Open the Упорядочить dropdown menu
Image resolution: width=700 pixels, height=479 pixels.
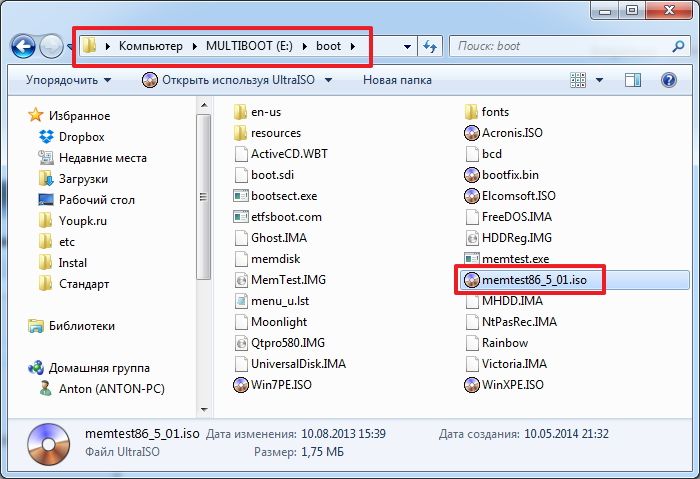(69, 79)
